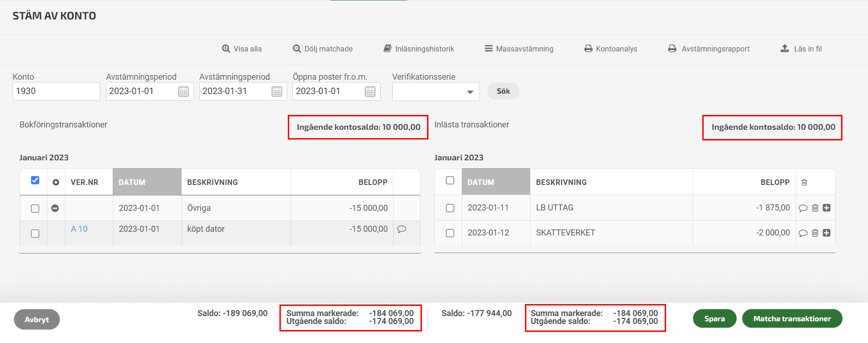Open calendar for Öppna poster fr.o.m.
868x343 pixels.
[x=370, y=91]
